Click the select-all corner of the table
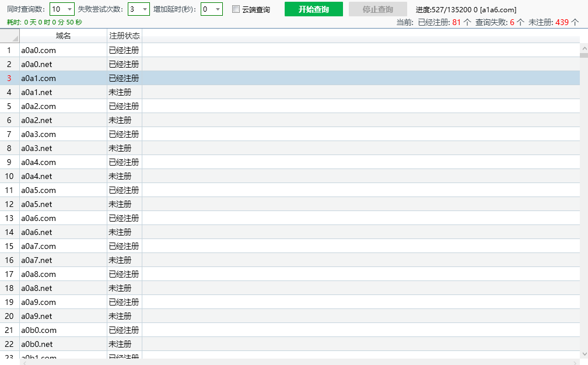This screenshot has width=588, height=365. pyautogui.click(x=10, y=36)
